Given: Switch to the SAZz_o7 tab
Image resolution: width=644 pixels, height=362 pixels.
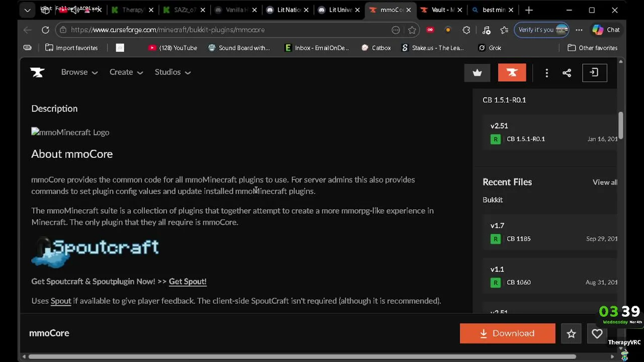Looking at the screenshot, I should click(x=183, y=10).
